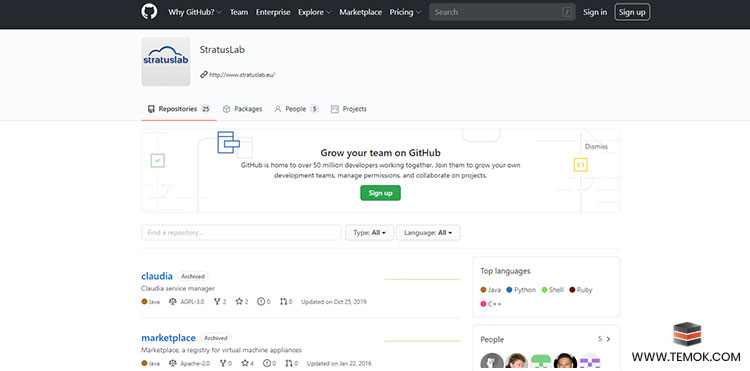Click the marketplace activity graph
The image size is (750, 371).
[422, 341]
